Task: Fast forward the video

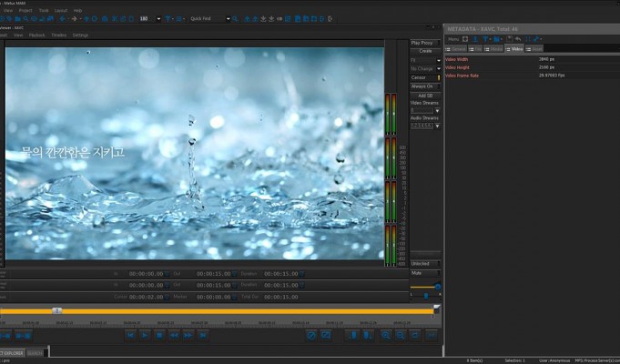Action: pos(188,336)
